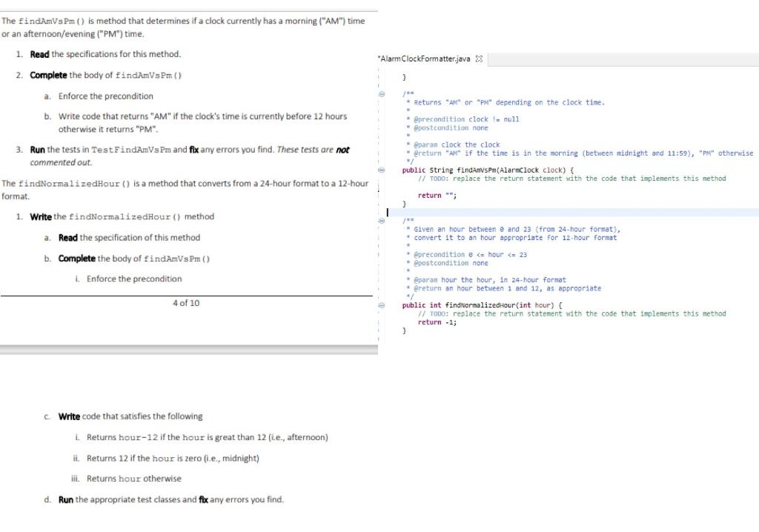Screen dimensions: 759x532
Task: Click 'Run the appropriate test classes' step d
Action: click(x=171, y=499)
